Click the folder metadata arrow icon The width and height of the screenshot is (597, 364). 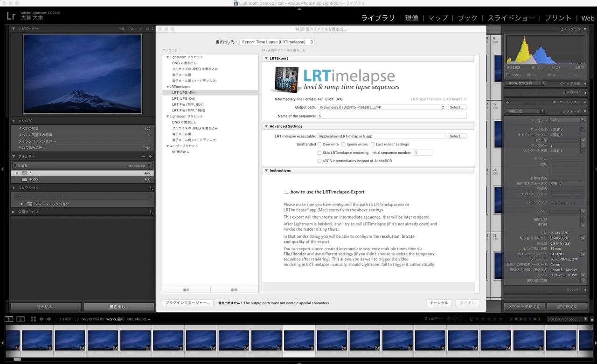coord(583,145)
